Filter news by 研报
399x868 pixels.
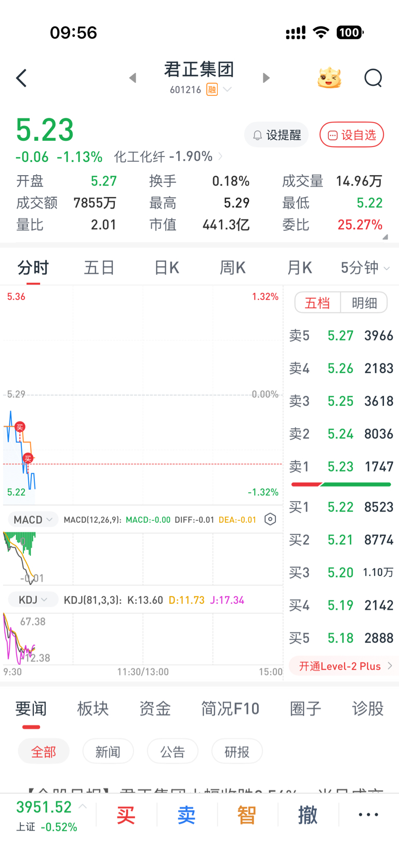click(237, 752)
